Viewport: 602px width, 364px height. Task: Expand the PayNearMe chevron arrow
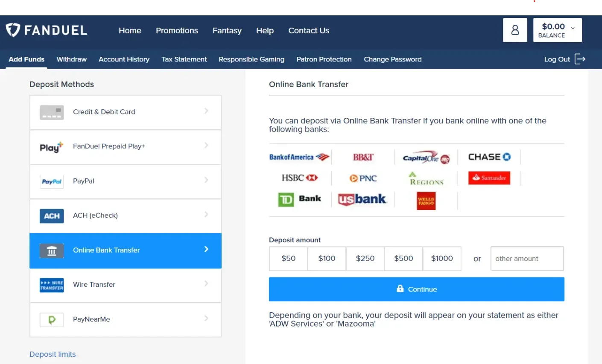pyautogui.click(x=206, y=318)
